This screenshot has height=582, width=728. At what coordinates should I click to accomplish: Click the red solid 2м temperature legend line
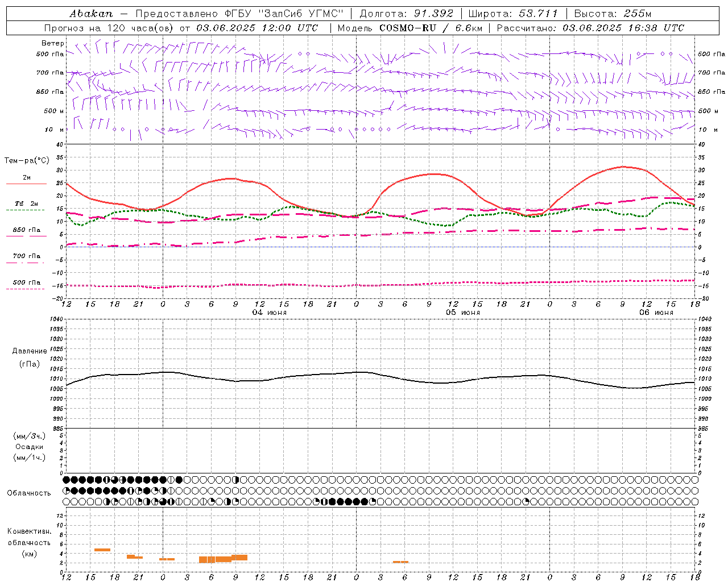[26, 184]
